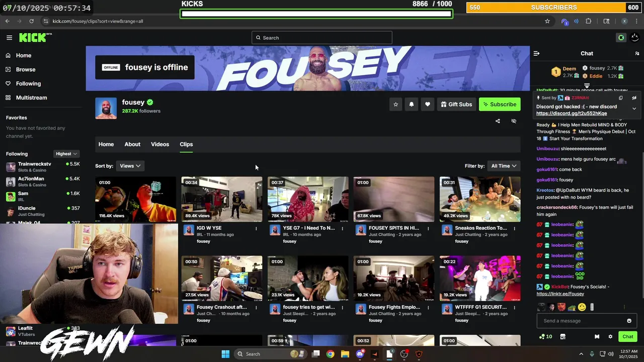Select the smiley face quick emote
The width and height of the screenshot is (644, 362).
[x=582, y=307]
